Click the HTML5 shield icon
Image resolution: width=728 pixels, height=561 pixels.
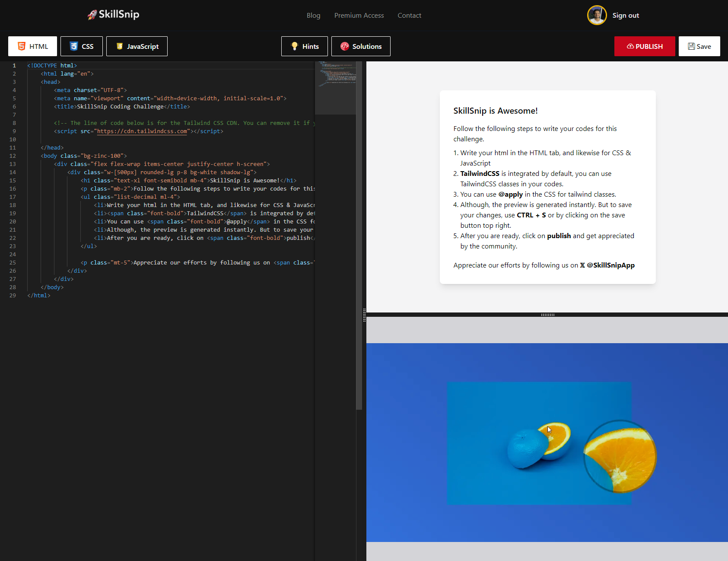[21, 46]
